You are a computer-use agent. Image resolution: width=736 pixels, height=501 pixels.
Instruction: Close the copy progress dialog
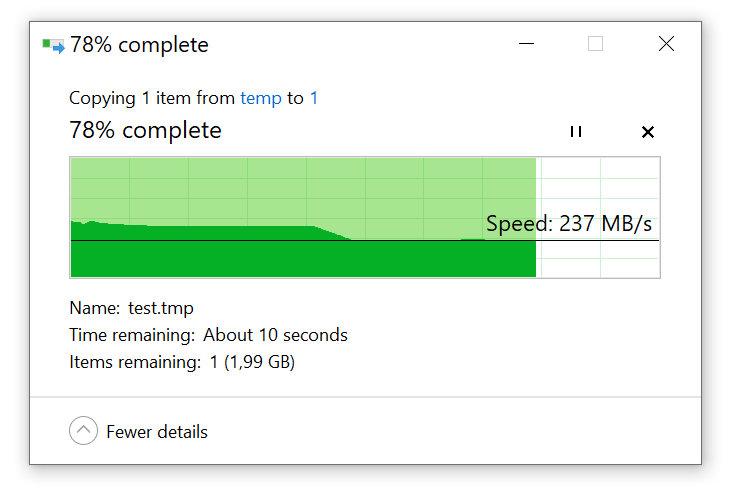point(666,44)
